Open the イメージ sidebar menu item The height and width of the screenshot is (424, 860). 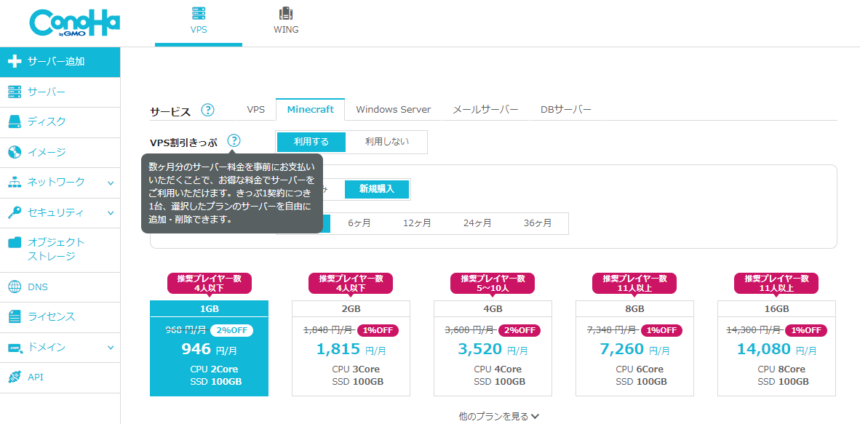pyautogui.click(x=60, y=152)
